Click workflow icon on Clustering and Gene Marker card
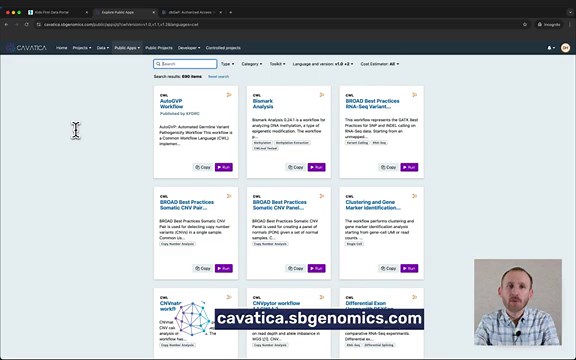This screenshot has width=576, height=360. (x=415, y=196)
